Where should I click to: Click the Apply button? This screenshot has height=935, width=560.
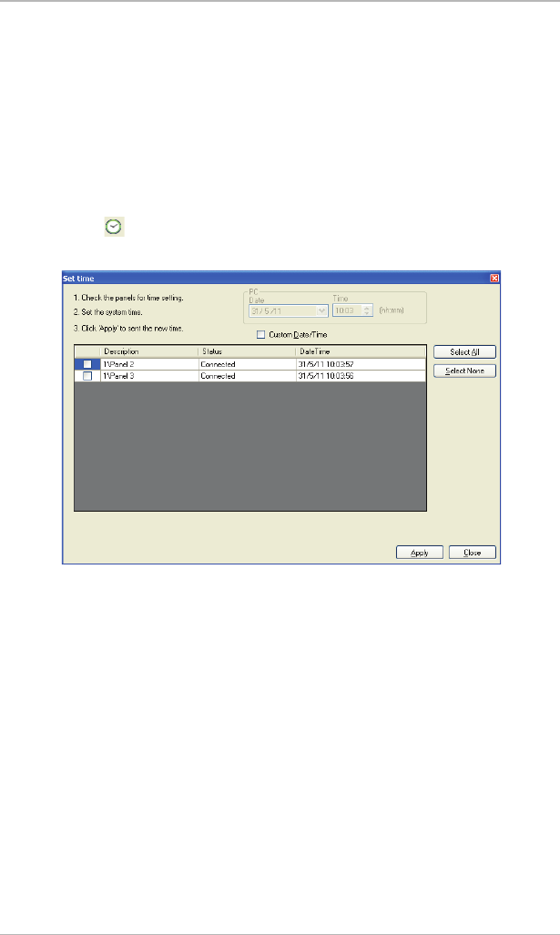420,553
